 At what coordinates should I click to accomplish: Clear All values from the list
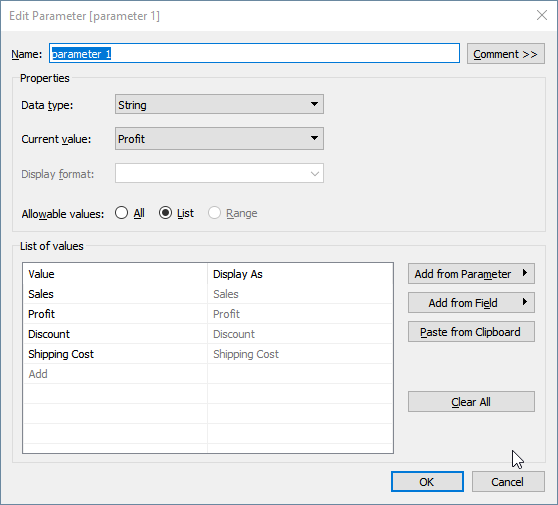[471, 402]
